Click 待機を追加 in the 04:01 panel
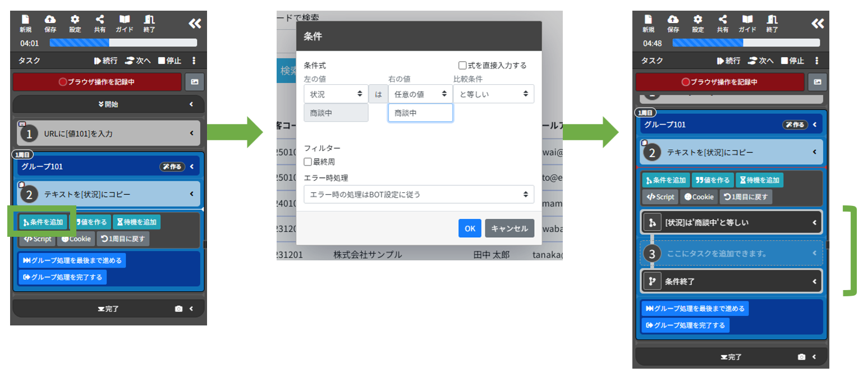868x381 pixels. click(137, 222)
